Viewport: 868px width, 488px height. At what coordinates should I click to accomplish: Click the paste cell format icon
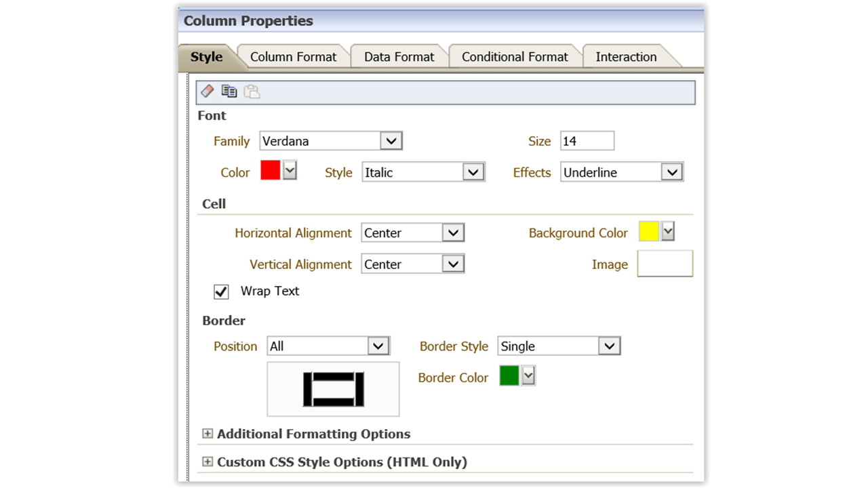click(x=252, y=91)
